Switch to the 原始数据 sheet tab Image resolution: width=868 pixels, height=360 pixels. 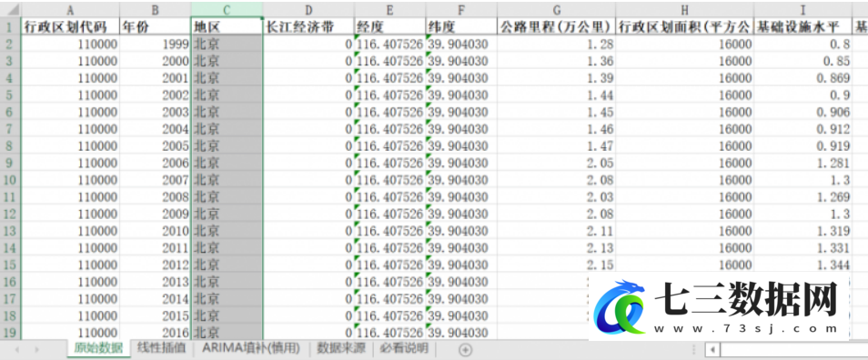point(98,349)
